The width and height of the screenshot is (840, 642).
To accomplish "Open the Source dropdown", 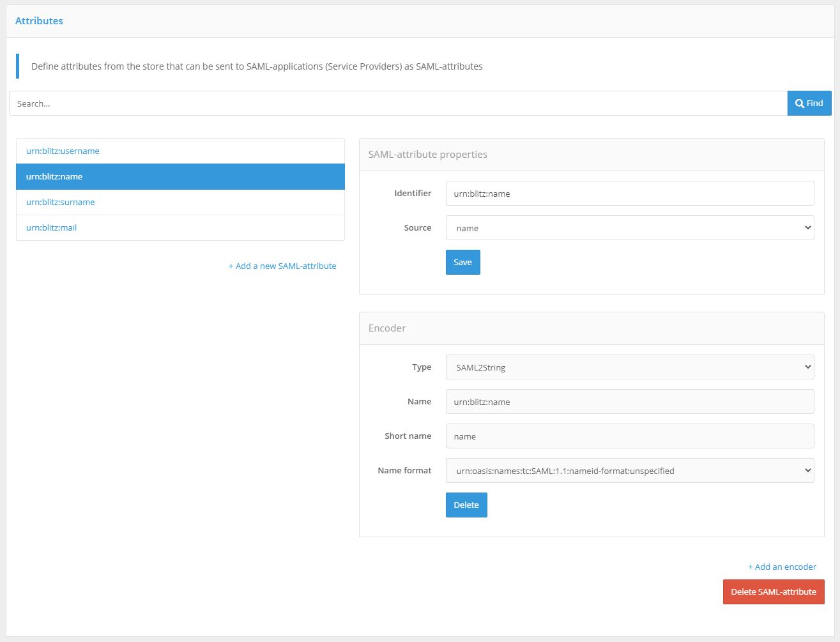I will click(x=629, y=228).
